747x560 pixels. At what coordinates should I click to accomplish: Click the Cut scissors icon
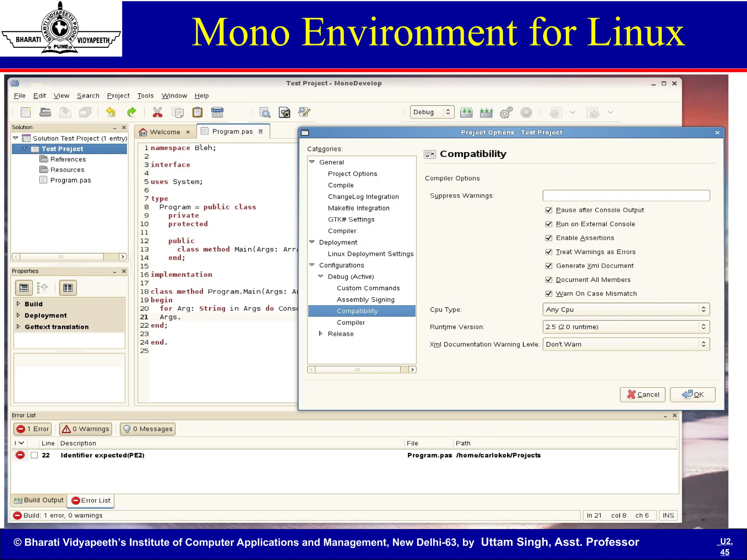157,112
